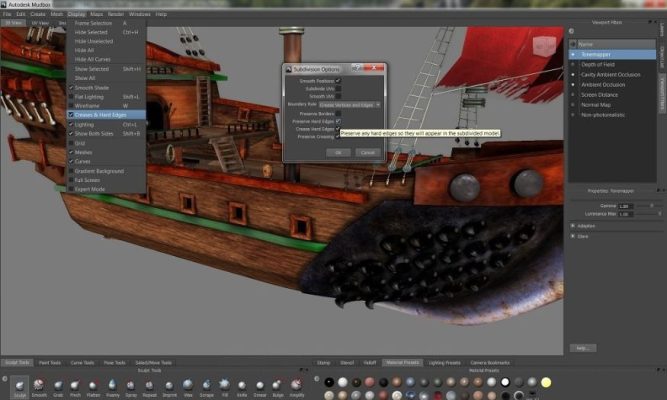Open the Boundary Rule dropdown
Image resolution: width=667 pixels, height=400 pixels.
tap(350, 104)
